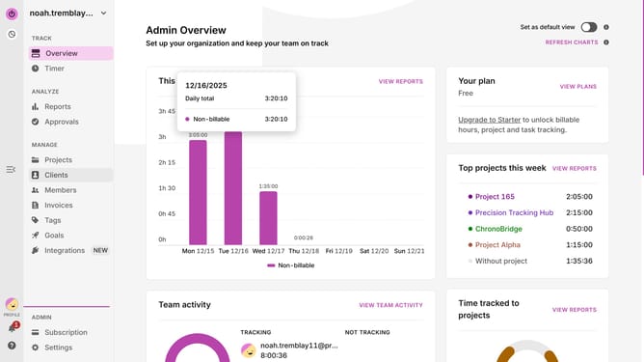Expand noah.tremblay workspace dropdown
This screenshot has width=644, height=362.
103,14
